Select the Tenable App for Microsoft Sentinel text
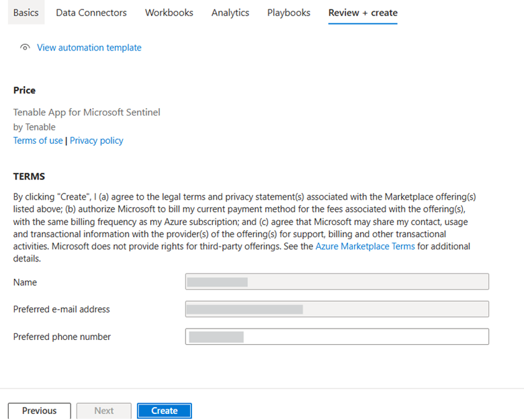 [x=87, y=112]
